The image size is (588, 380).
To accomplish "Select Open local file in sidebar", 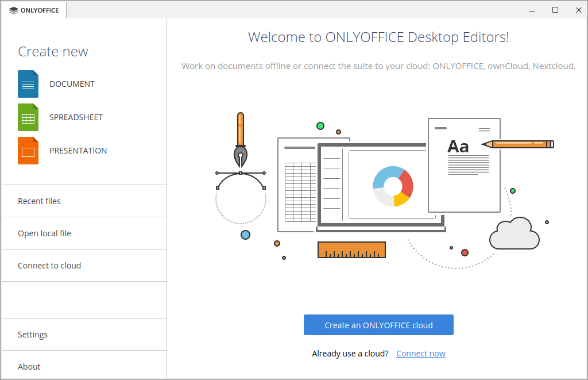I will coord(84,233).
